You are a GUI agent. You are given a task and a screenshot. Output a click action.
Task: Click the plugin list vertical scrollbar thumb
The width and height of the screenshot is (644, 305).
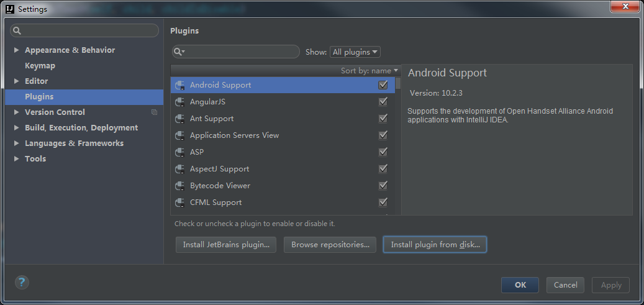click(398, 83)
